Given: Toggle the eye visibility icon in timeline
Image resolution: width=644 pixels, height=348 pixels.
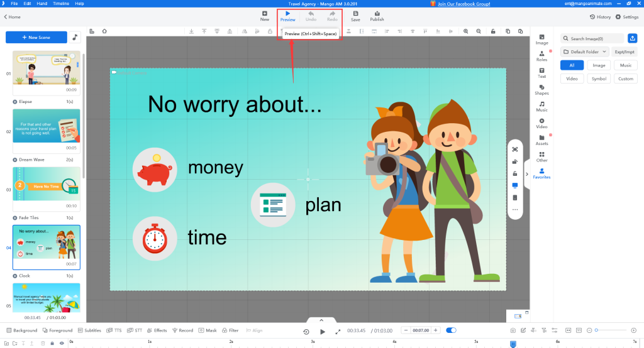Looking at the screenshot, I should pos(62,343).
